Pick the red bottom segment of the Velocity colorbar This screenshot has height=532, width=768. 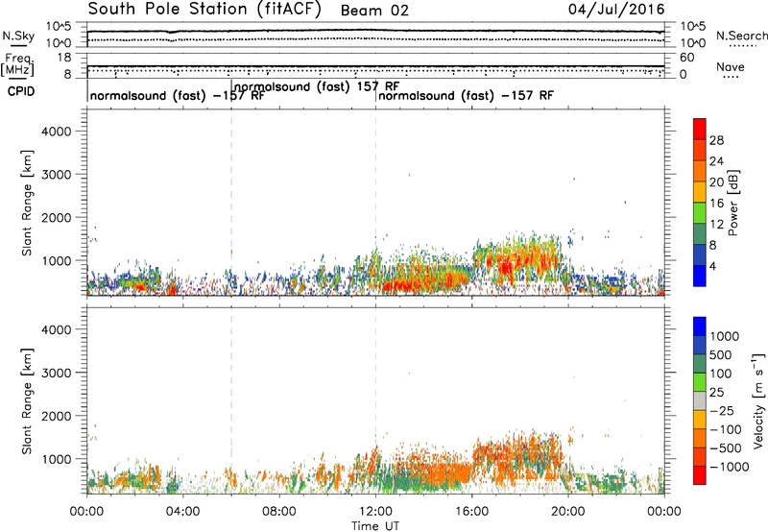pyautogui.click(x=700, y=475)
